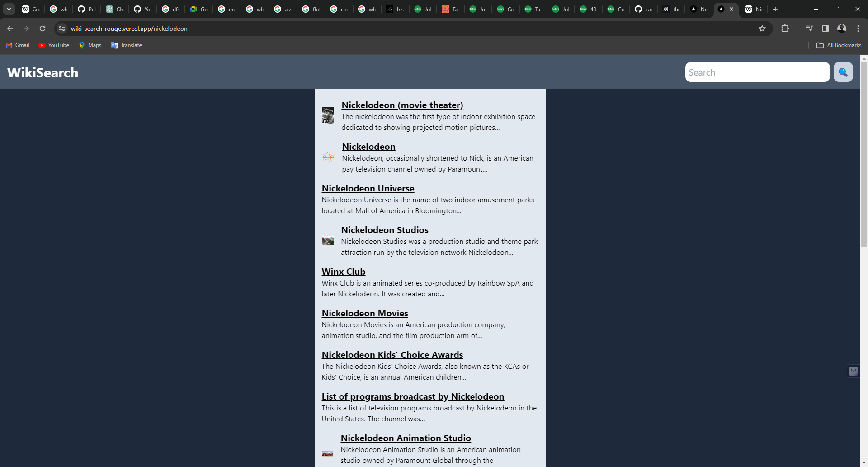Toggle the browser side panel icon
This screenshot has width=868, height=467.
tap(826, 29)
